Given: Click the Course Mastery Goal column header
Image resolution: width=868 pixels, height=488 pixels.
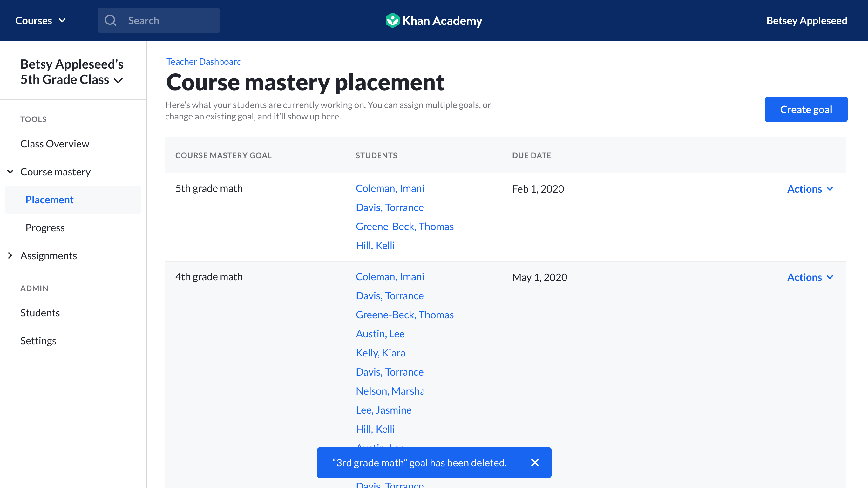Looking at the screenshot, I should tap(223, 155).
